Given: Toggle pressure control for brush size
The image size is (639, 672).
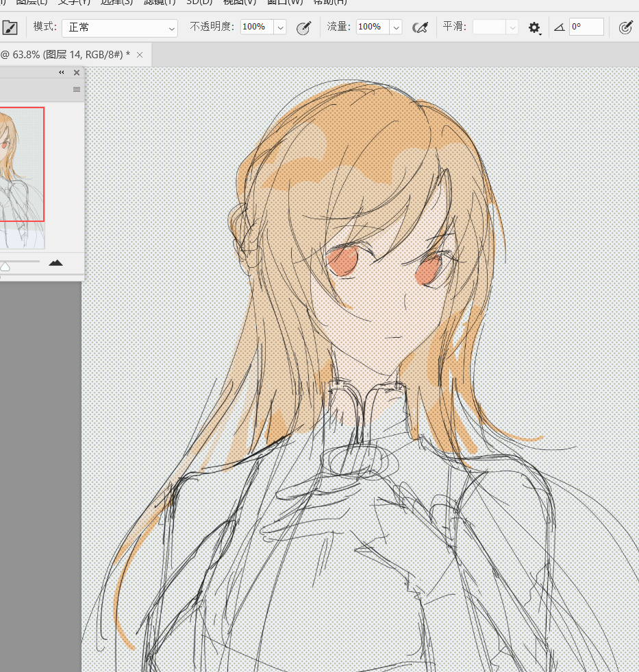Looking at the screenshot, I should point(625,27).
